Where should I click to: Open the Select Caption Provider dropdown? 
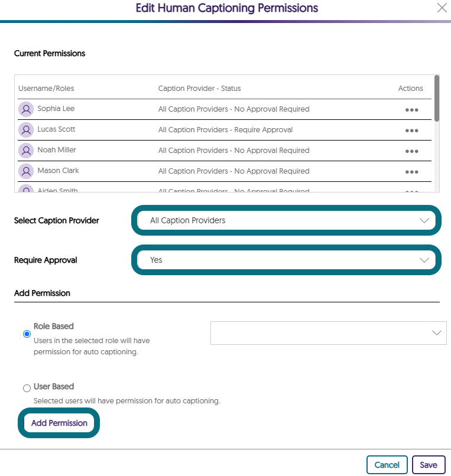click(x=286, y=220)
